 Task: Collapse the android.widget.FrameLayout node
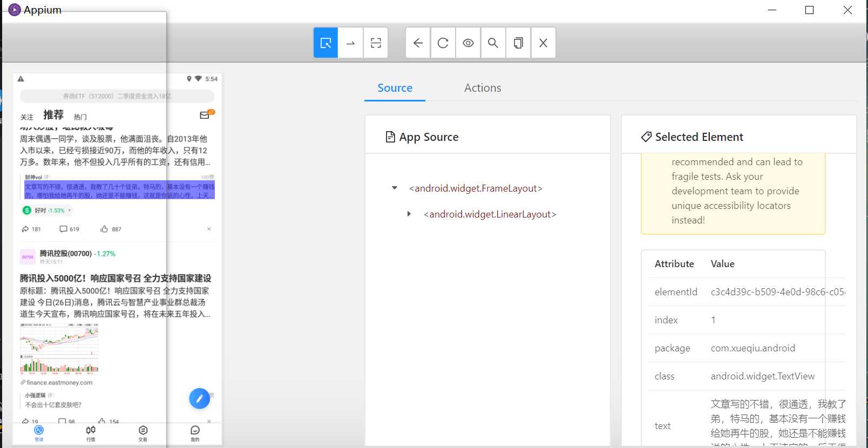click(x=395, y=188)
